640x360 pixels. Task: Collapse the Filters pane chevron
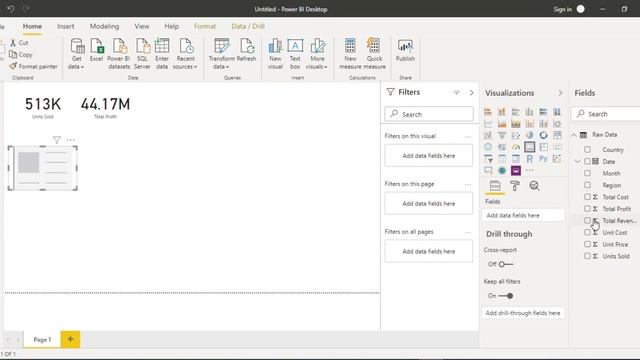click(471, 93)
